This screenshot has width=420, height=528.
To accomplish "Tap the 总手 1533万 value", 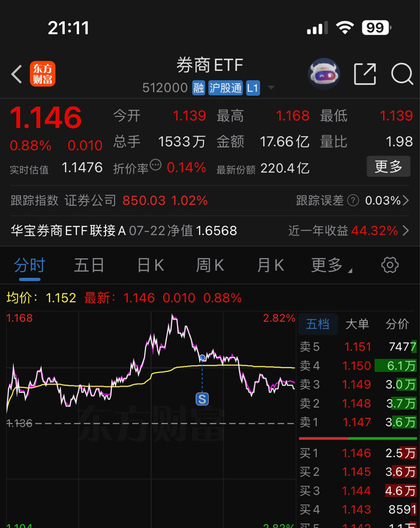I will point(182,142).
